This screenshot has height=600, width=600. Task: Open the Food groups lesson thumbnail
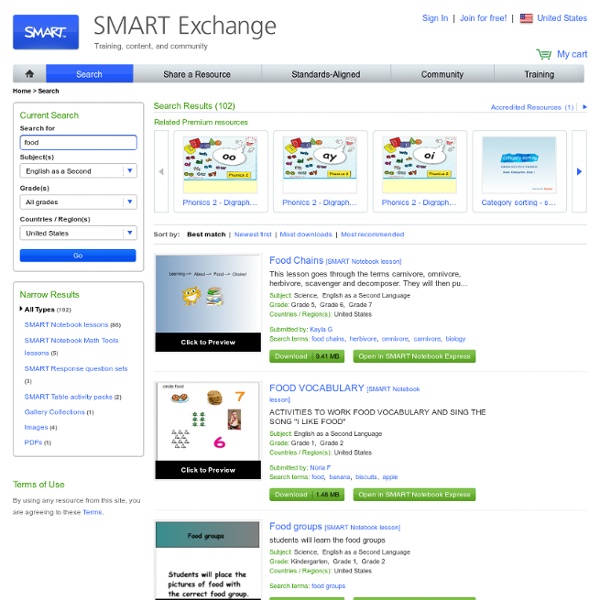point(208,559)
